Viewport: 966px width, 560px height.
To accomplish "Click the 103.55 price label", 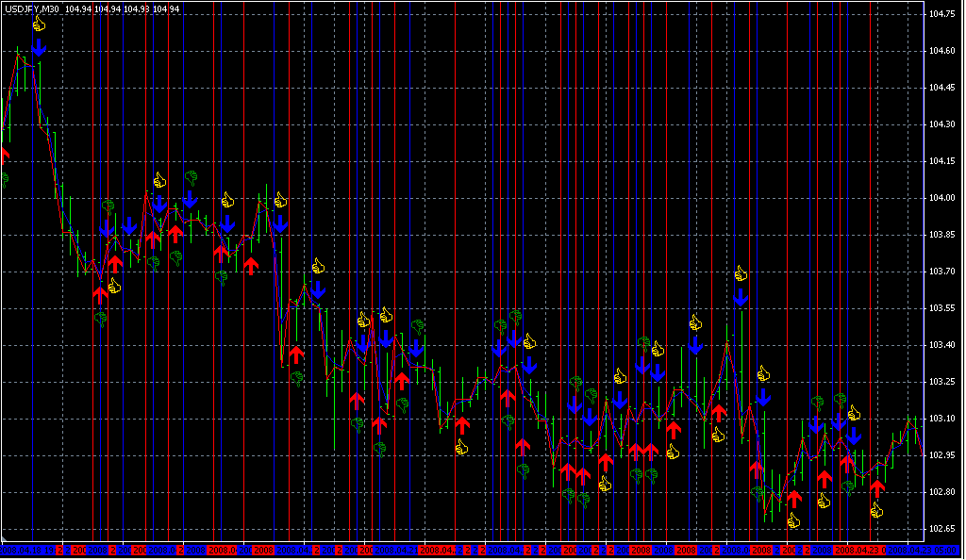I will pos(942,308).
